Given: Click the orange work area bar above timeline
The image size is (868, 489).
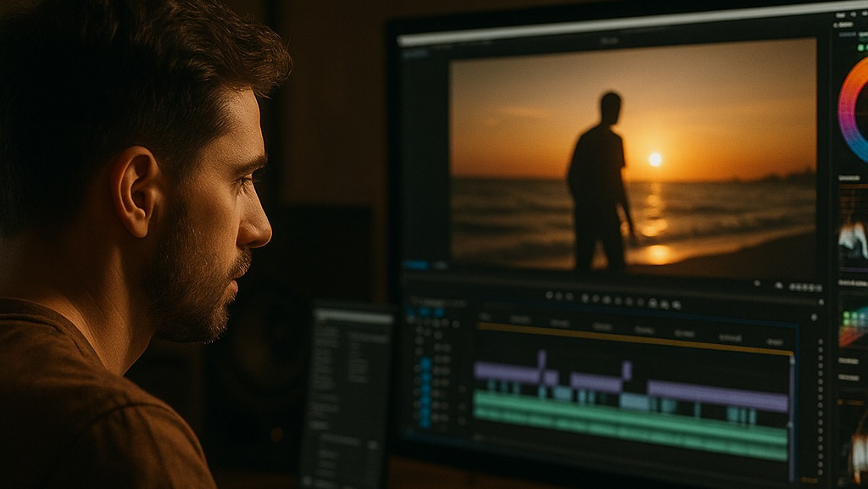Looking at the screenshot, I should [x=636, y=337].
